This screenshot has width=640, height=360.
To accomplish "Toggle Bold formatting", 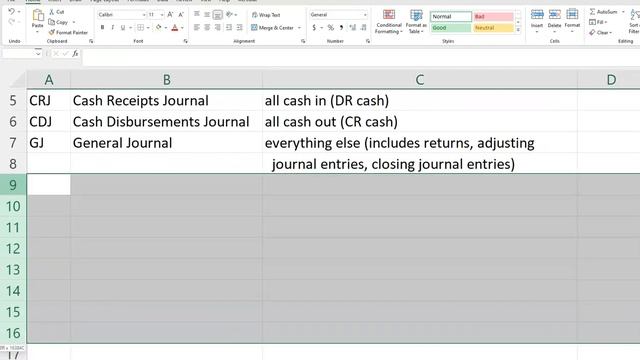I will click(x=102, y=28).
